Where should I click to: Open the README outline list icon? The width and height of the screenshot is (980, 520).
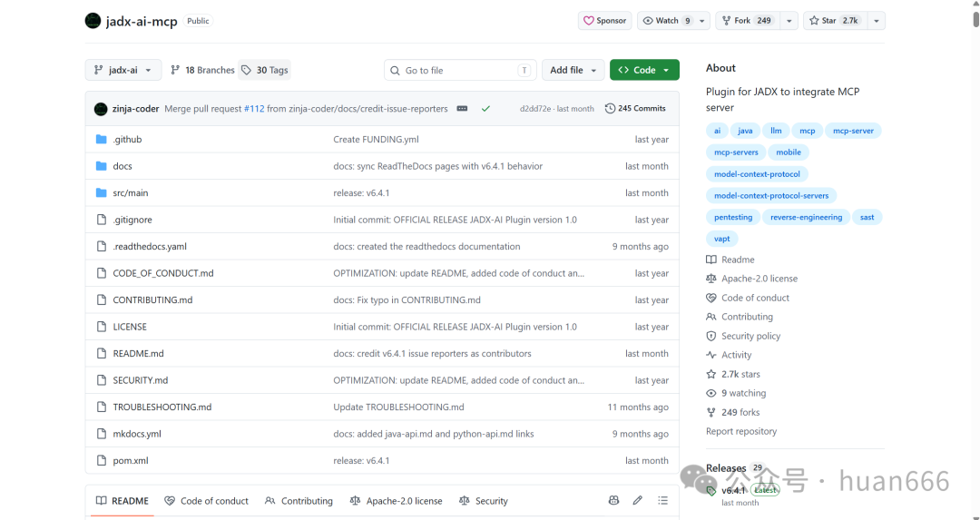coord(662,501)
